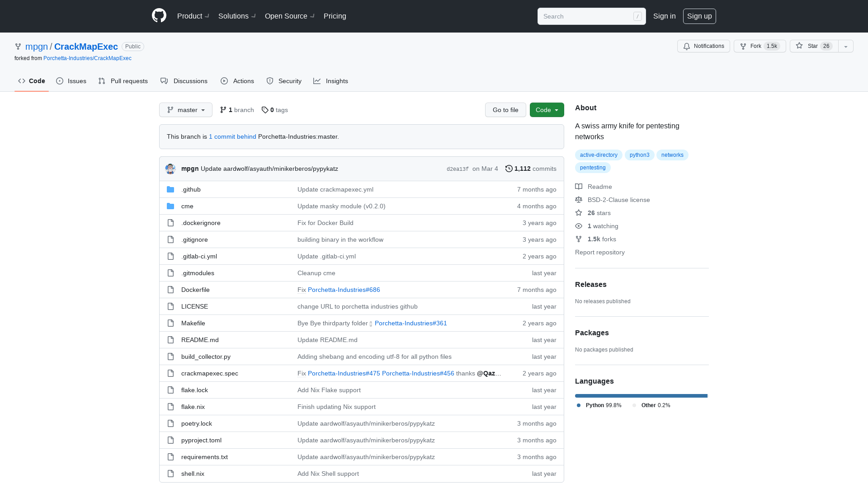
Task: Open Porchetta-Industries/CrackMapExec parent repo link
Action: [87, 58]
